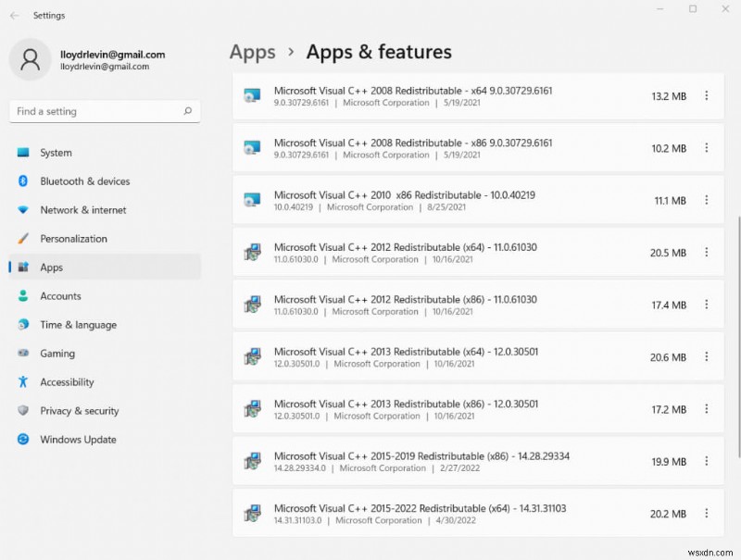
Task: Open three-dot menu for Visual C++ 2012 (x86)
Action: coord(707,305)
